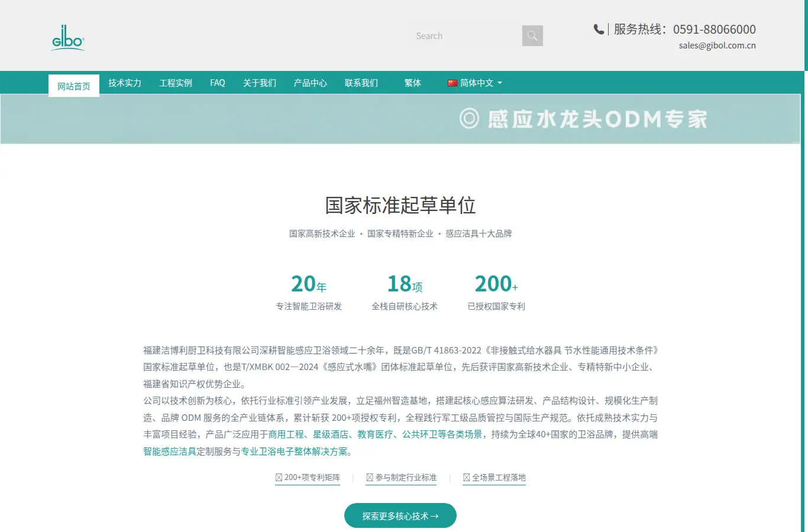Screen dimensions: 808x532
Task: Open the 产品中心 menu item
Action: click(311, 83)
